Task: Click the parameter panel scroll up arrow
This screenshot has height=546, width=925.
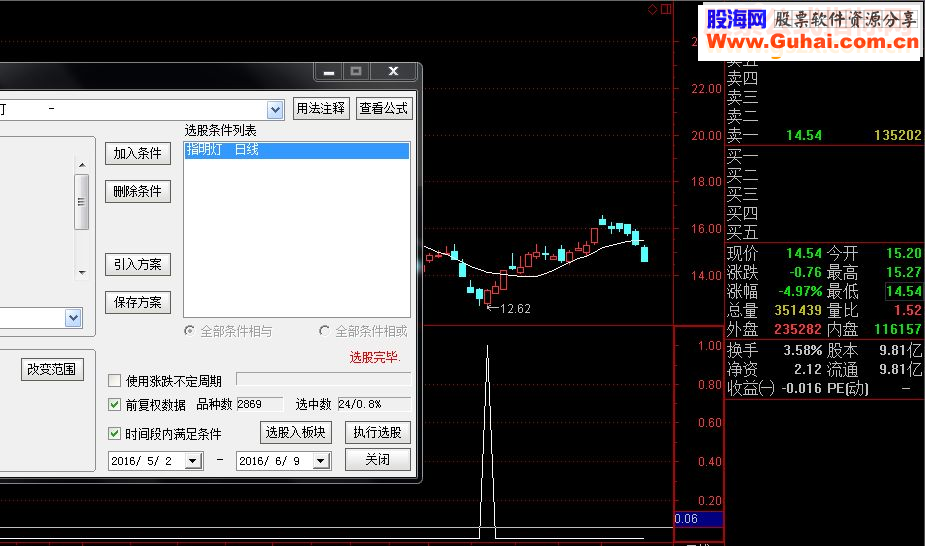Action: point(82,165)
